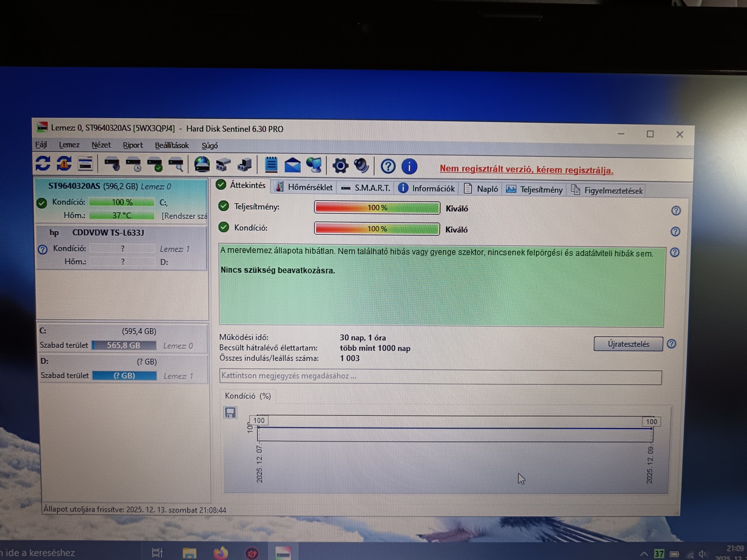Viewport: 747px width, 560px height.
Task: Switch to the Hőmérséklet tab
Action: 304,187
